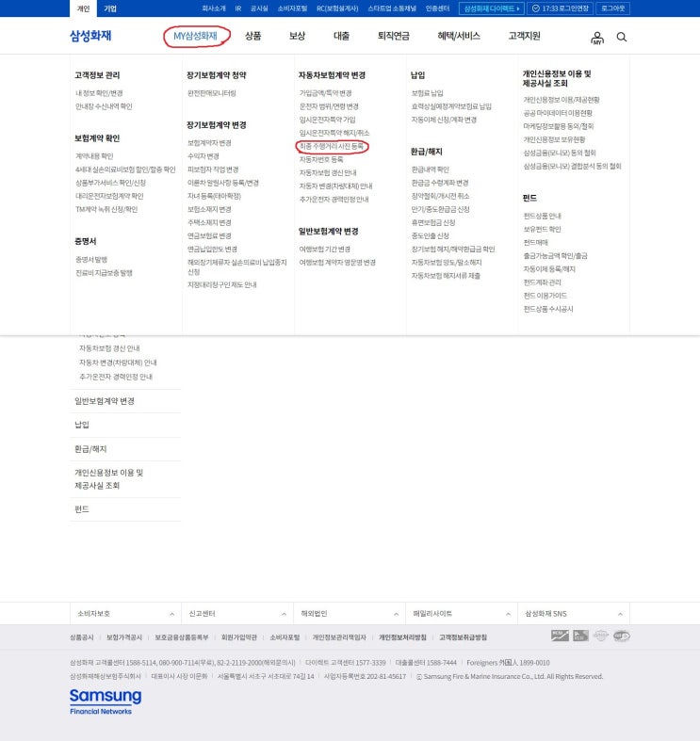Viewport: 700px width, 741px height.
Task: Open 자동차보험 해지서류 제출 link
Action: [x=446, y=276]
